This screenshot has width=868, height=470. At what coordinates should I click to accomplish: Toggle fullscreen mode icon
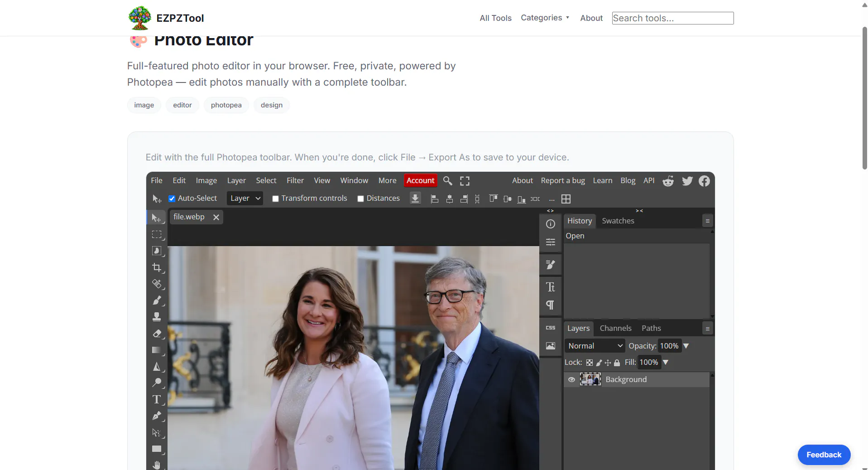(465, 181)
